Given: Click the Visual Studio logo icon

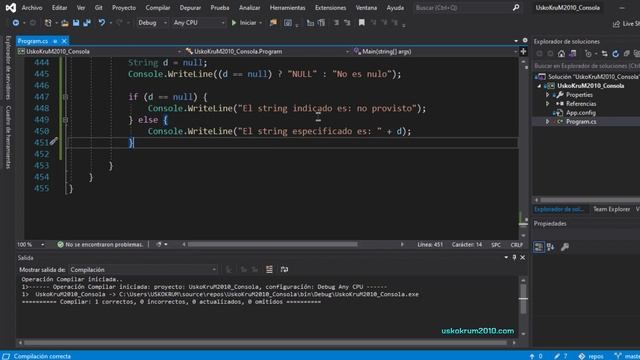Looking at the screenshot, I should [11, 8].
